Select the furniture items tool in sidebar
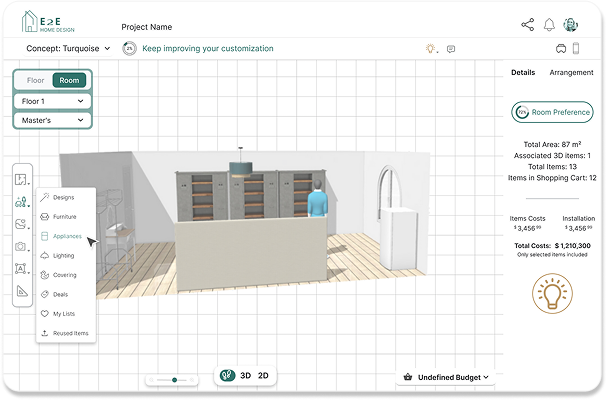Viewport: 607px width, 400px height. tap(21, 202)
